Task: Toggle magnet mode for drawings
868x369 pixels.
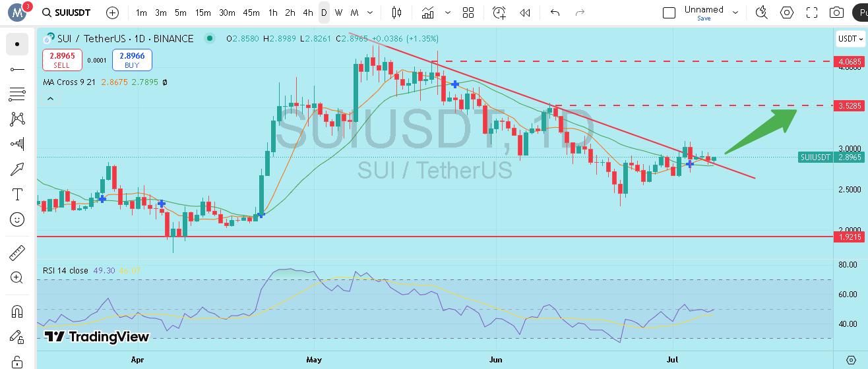Action: point(17,311)
